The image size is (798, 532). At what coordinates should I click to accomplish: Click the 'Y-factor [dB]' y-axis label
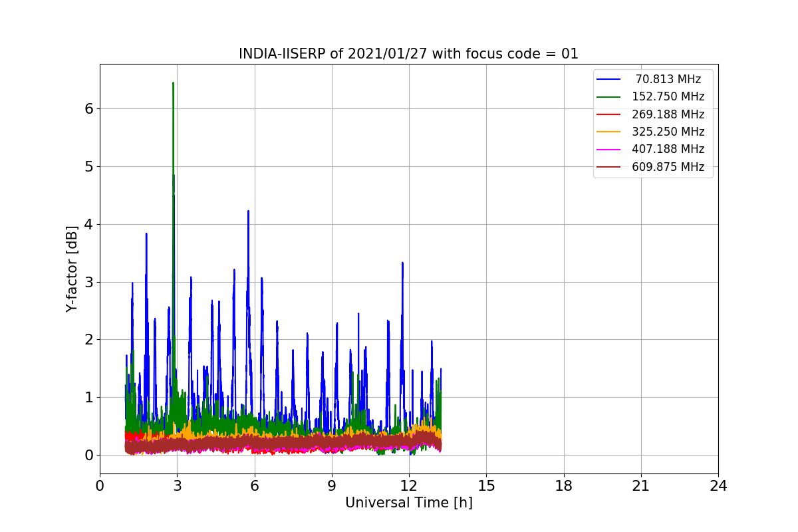(72, 269)
